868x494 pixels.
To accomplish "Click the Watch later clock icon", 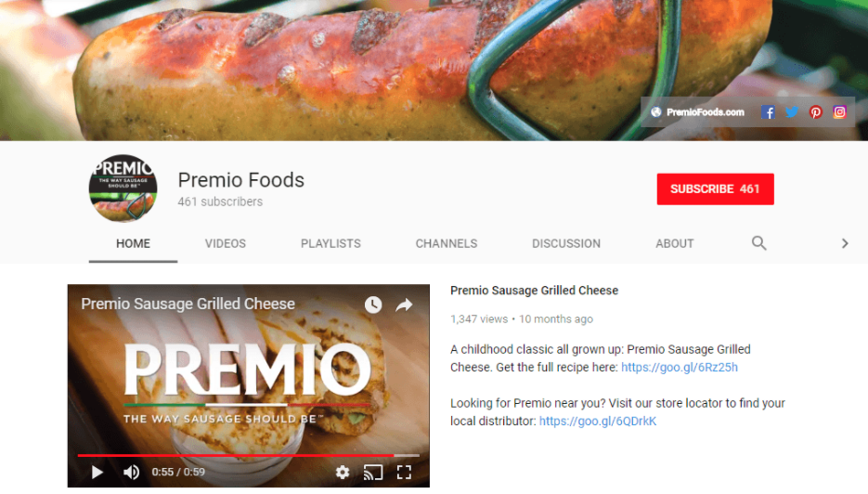I will [373, 305].
